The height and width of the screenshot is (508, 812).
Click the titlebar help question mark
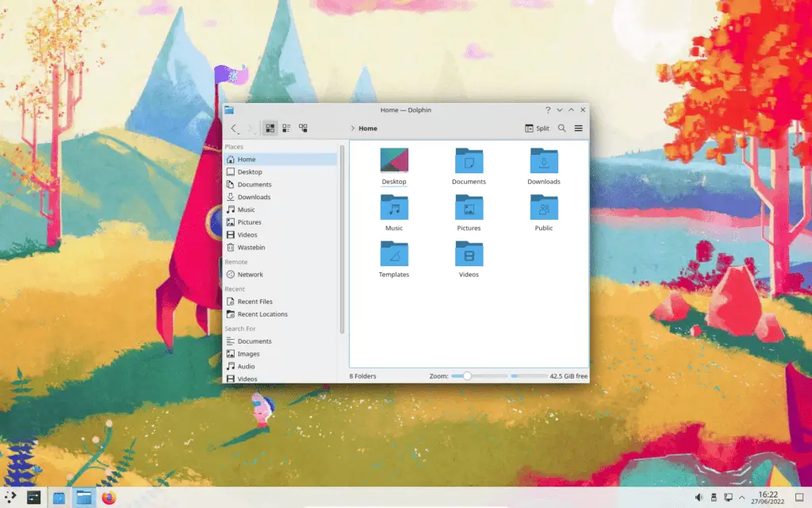pos(548,110)
